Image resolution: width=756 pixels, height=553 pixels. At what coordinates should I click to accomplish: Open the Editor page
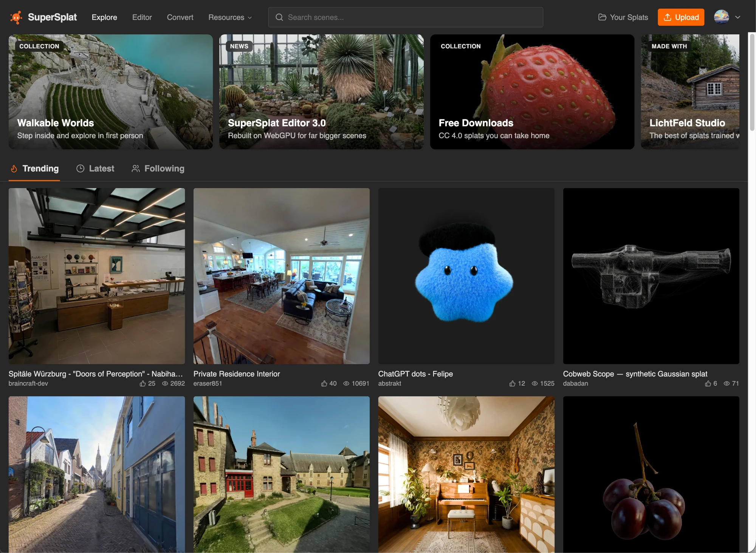point(142,17)
